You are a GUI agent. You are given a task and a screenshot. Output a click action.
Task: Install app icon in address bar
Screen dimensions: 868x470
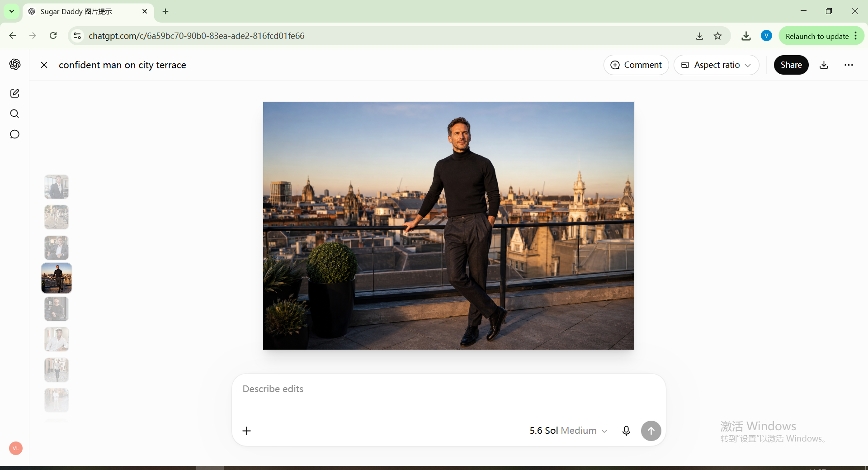pyautogui.click(x=699, y=36)
